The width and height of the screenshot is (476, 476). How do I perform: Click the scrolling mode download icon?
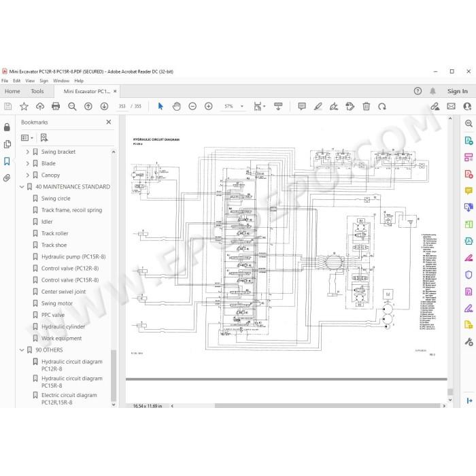(x=278, y=106)
